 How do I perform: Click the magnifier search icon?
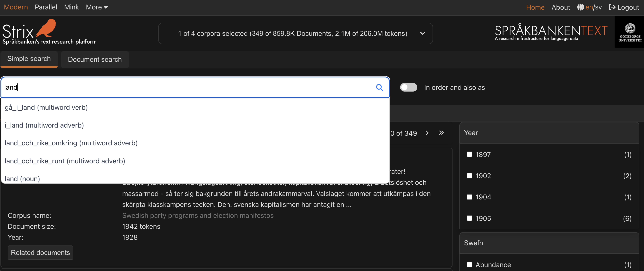click(x=379, y=87)
